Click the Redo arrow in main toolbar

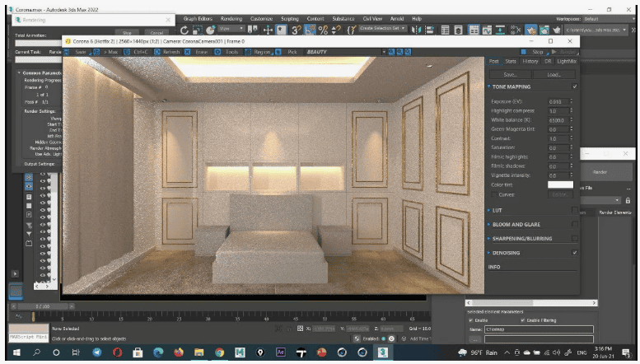[184, 30]
